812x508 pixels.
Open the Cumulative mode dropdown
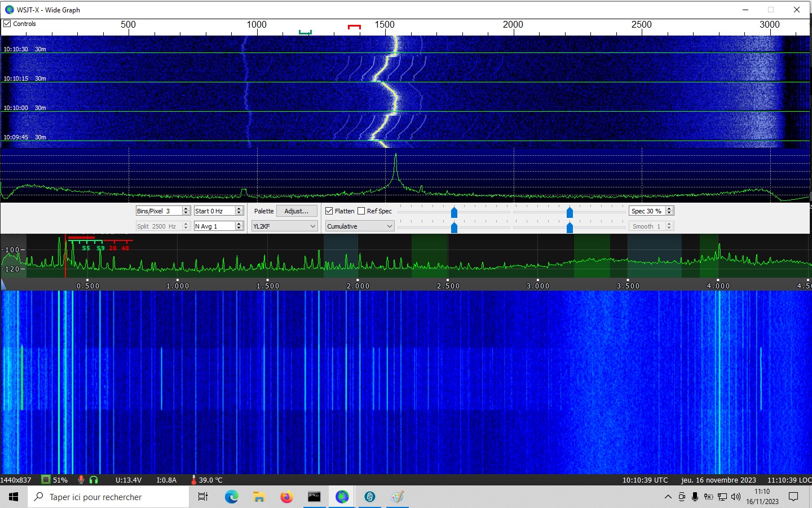click(360, 226)
